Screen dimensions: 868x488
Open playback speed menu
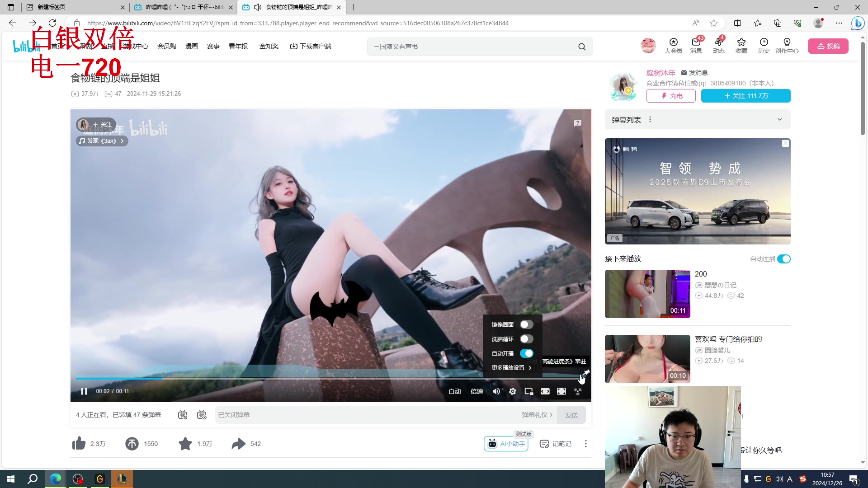click(x=477, y=391)
